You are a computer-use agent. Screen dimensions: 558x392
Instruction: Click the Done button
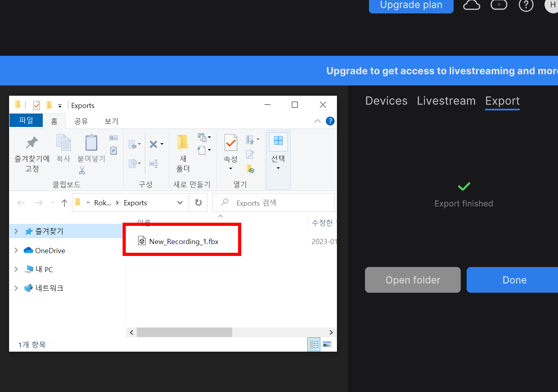coord(513,280)
